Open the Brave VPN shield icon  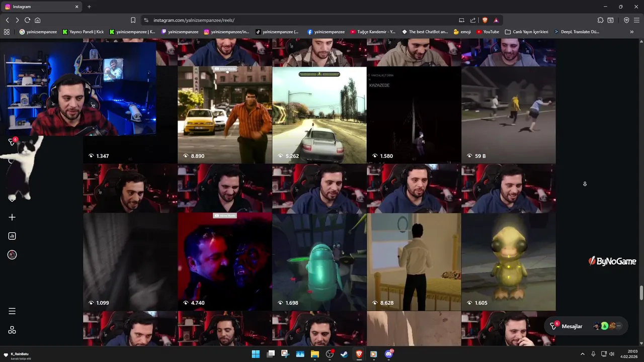pyautogui.click(x=626, y=20)
